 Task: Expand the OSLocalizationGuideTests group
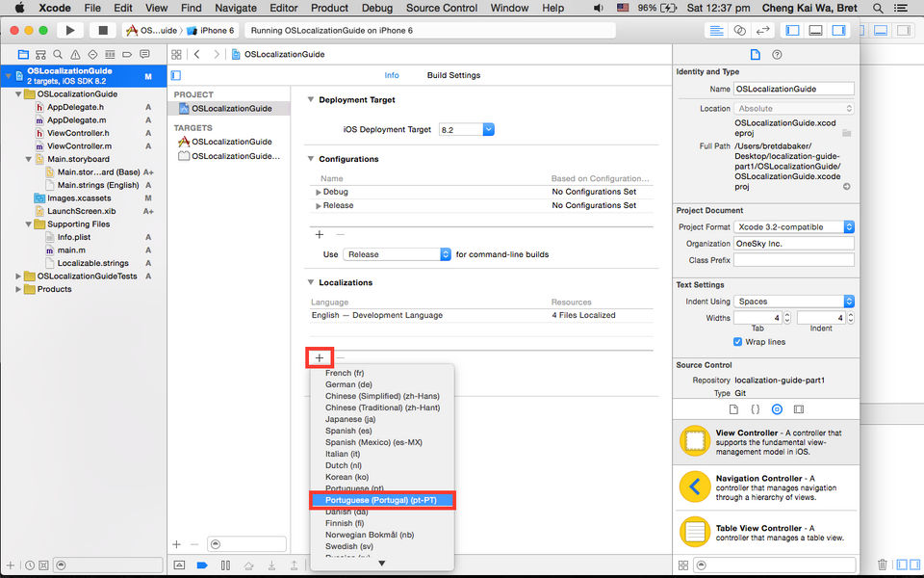tap(18, 276)
